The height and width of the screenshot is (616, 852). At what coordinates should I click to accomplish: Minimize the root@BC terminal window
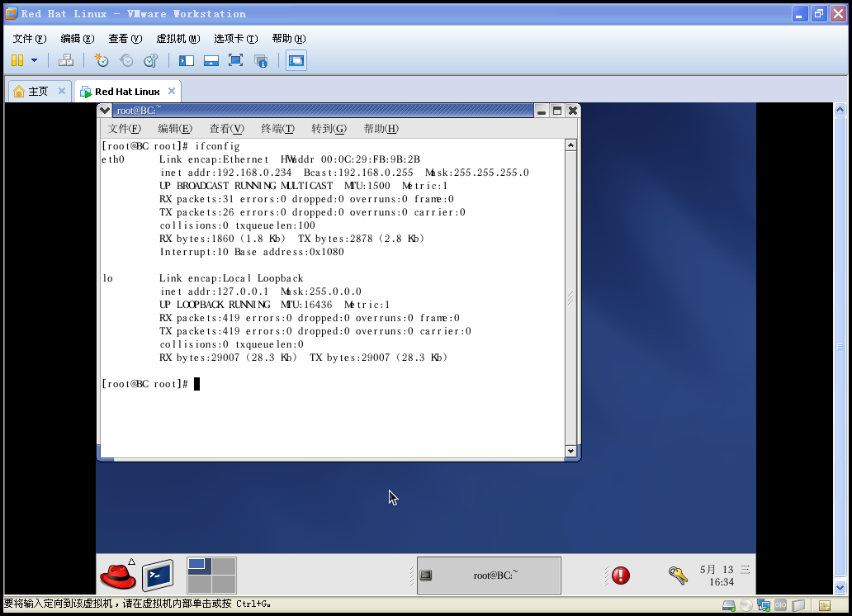click(542, 111)
